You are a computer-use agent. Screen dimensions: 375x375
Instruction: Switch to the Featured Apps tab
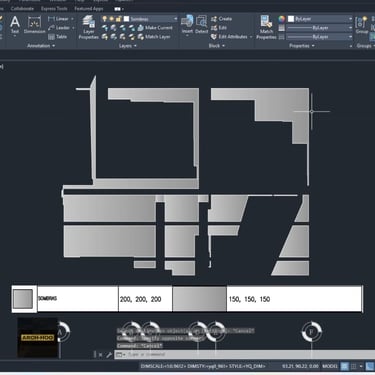[89, 9]
